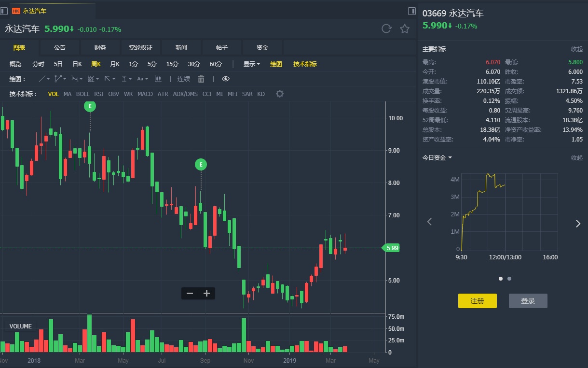The height and width of the screenshot is (368, 588).
Task: Enable the MA indicator
Action: coord(68,94)
